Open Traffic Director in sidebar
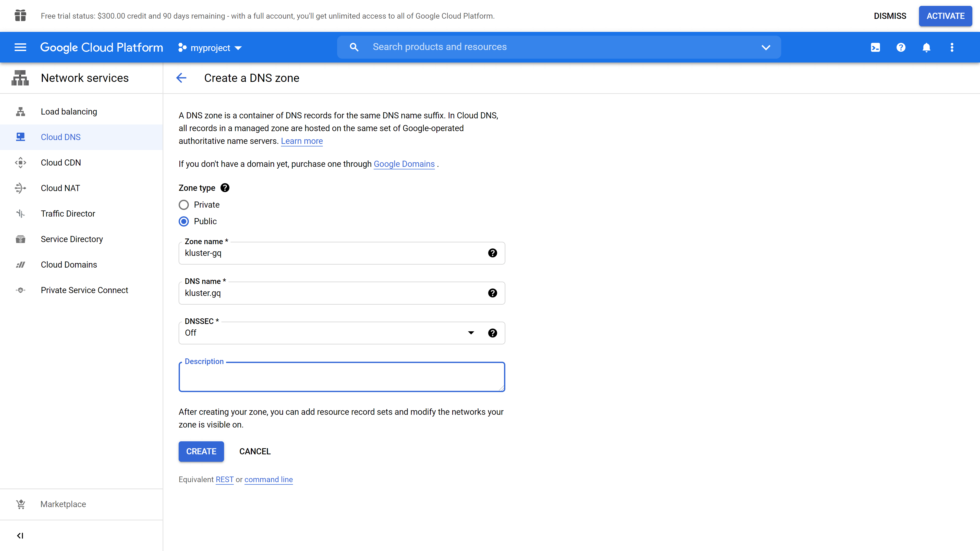Screen dimensions: 980x551 click(68, 214)
